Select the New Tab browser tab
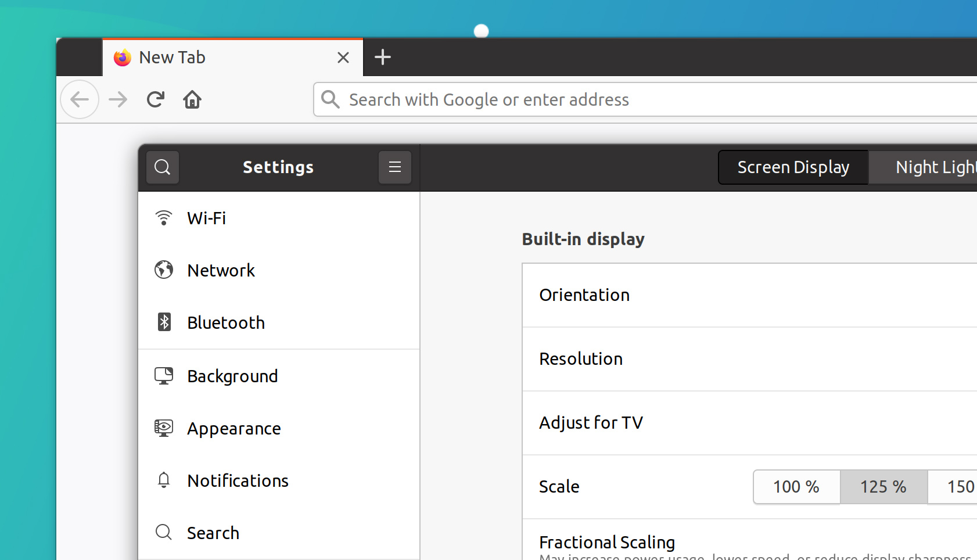This screenshot has height=560, width=977. [x=233, y=57]
